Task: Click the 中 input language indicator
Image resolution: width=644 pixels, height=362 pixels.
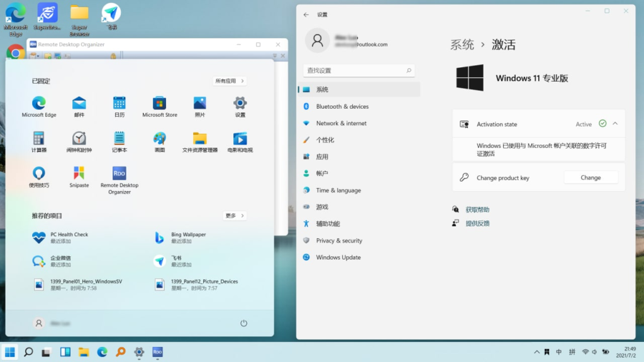Action: (x=558, y=352)
